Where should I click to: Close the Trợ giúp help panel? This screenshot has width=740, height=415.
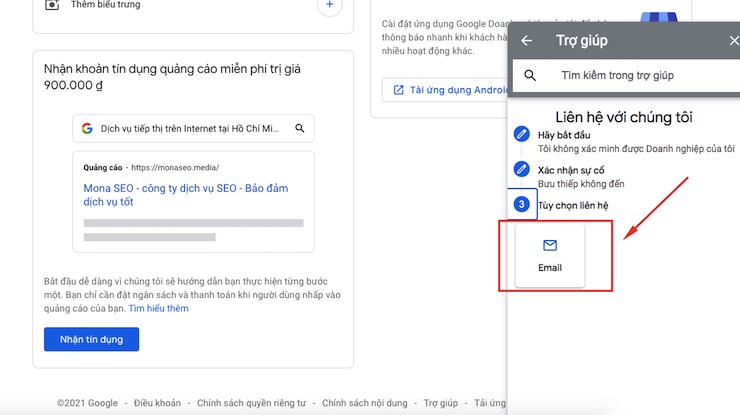click(734, 41)
